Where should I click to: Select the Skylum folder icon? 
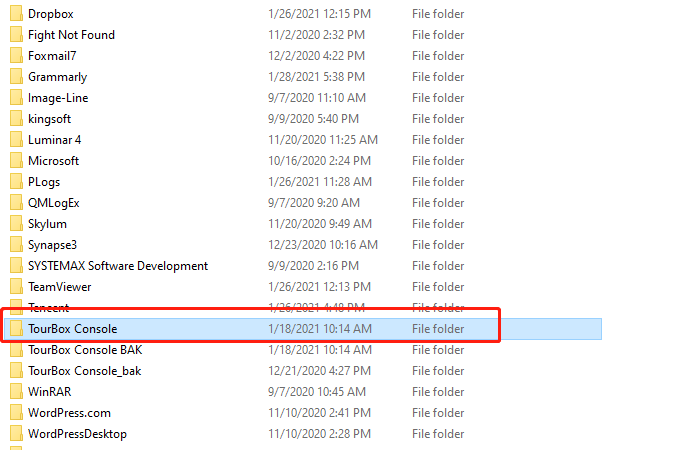click(x=16, y=224)
